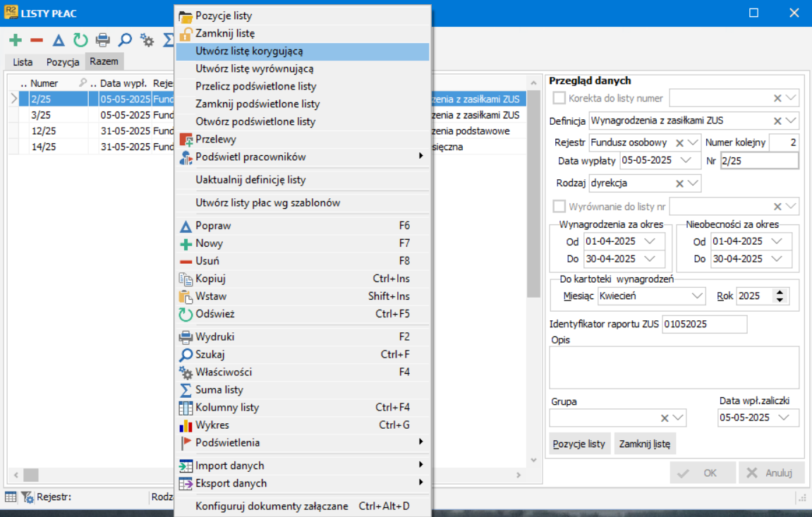Choose Wstaw from context menu
This screenshot has height=517, width=812.
point(303,296)
